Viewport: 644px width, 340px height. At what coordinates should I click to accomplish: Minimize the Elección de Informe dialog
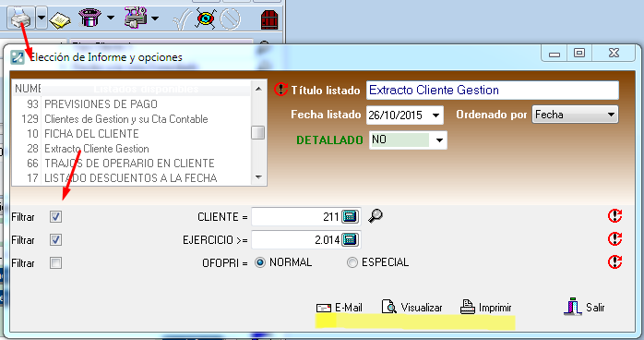tap(555, 54)
